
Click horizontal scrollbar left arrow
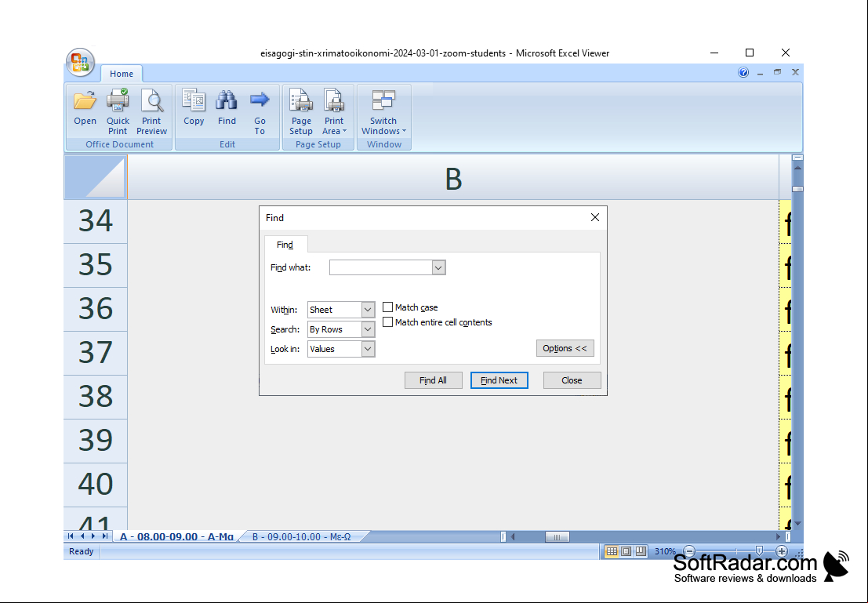(x=513, y=536)
